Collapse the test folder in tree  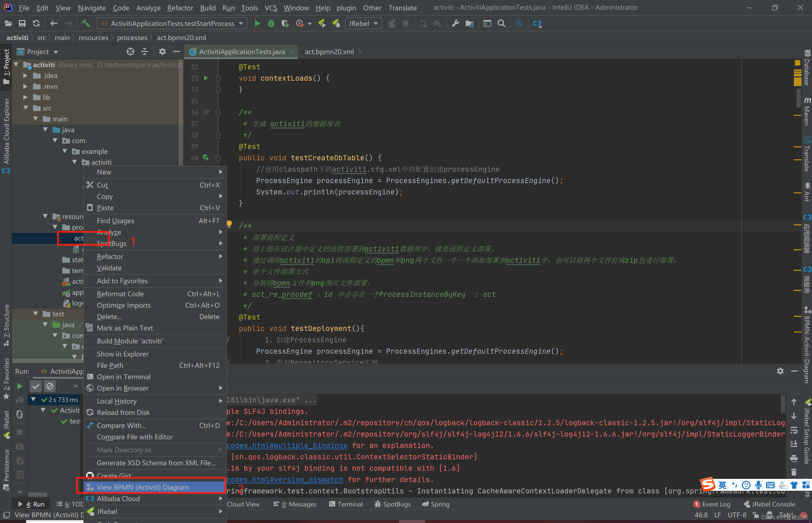pyautogui.click(x=35, y=314)
